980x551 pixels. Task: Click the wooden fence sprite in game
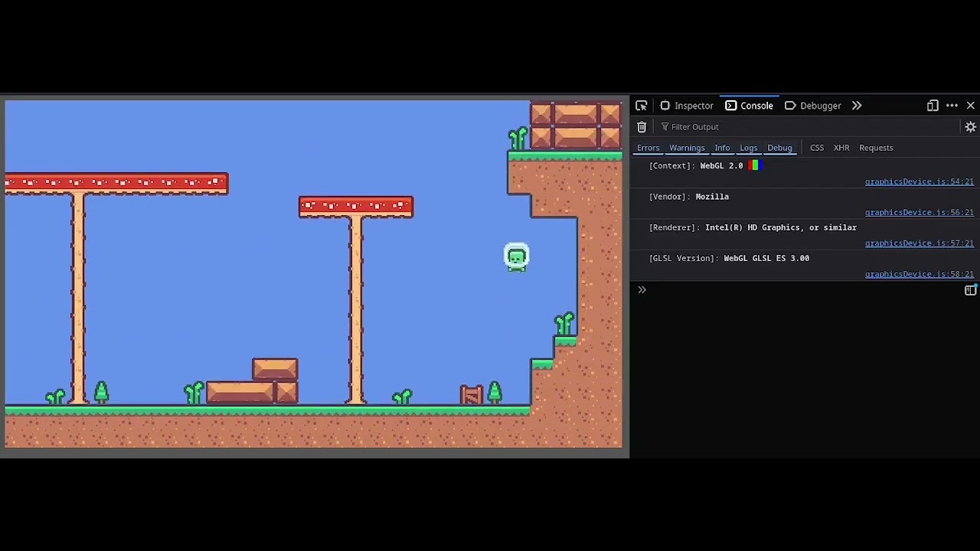tap(472, 394)
